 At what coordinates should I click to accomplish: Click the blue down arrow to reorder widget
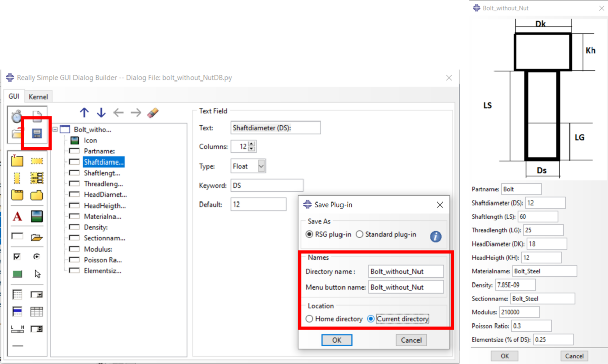tap(101, 112)
